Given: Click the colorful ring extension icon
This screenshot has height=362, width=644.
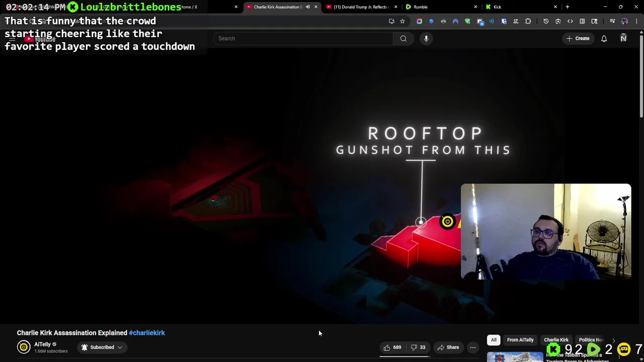Looking at the screenshot, I should tap(419, 21).
